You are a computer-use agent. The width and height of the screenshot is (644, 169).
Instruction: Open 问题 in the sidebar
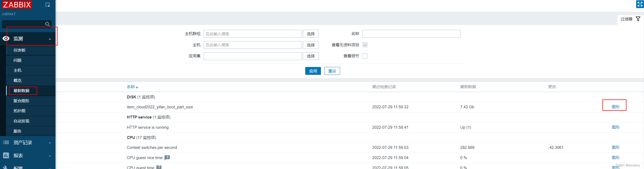click(x=31, y=60)
